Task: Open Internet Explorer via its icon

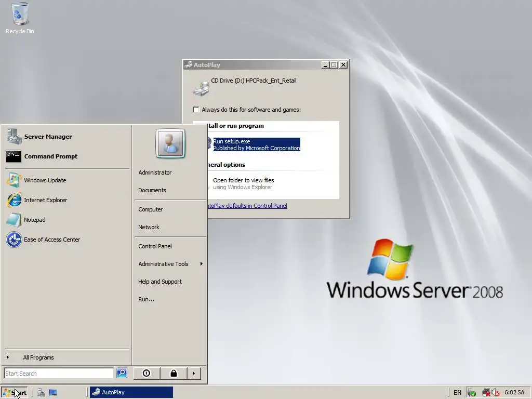Action: [14, 200]
